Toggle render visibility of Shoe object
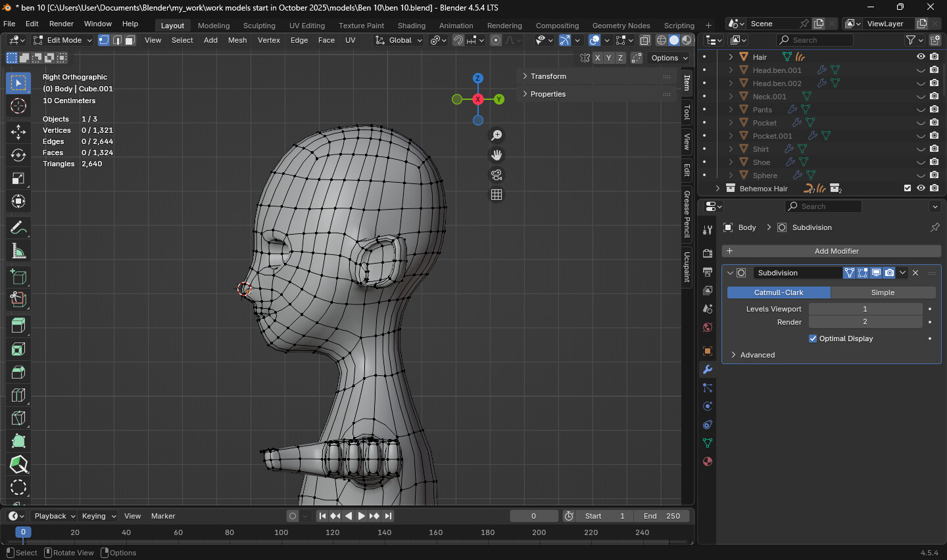Image resolution: width=947 pixels, height=560 pixels. click(x=934, y=162)
